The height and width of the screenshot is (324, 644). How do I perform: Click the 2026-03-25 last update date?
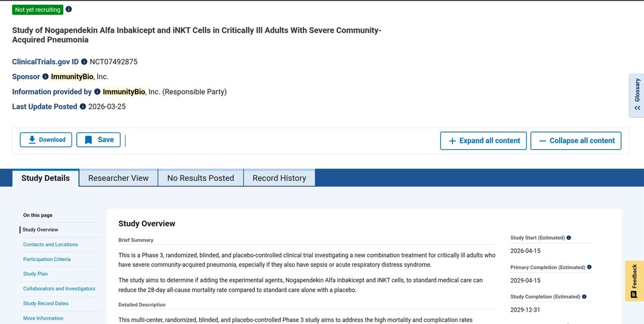(x=107, y=107)
